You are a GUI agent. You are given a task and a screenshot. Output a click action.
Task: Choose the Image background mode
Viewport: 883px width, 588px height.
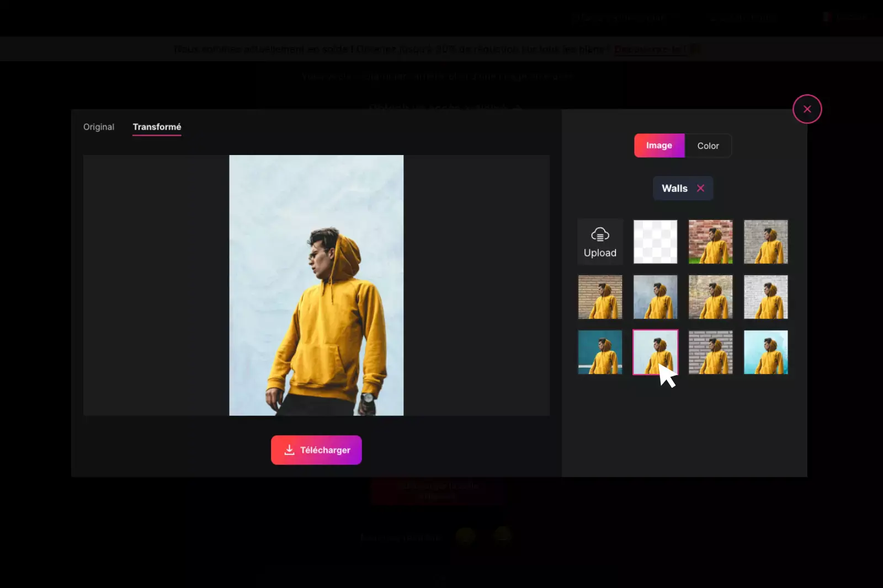[659, 146]
